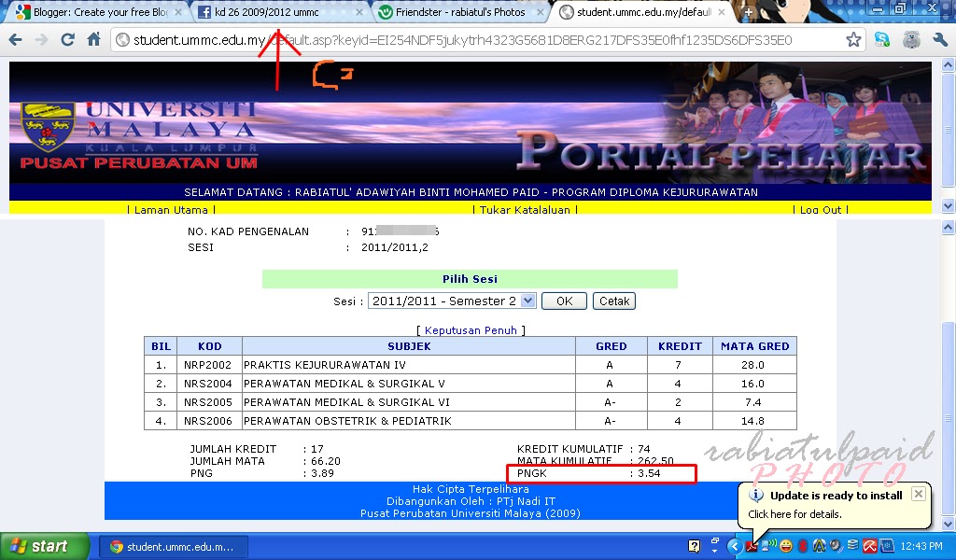Open new tab with plus button

tap(748, 11)
